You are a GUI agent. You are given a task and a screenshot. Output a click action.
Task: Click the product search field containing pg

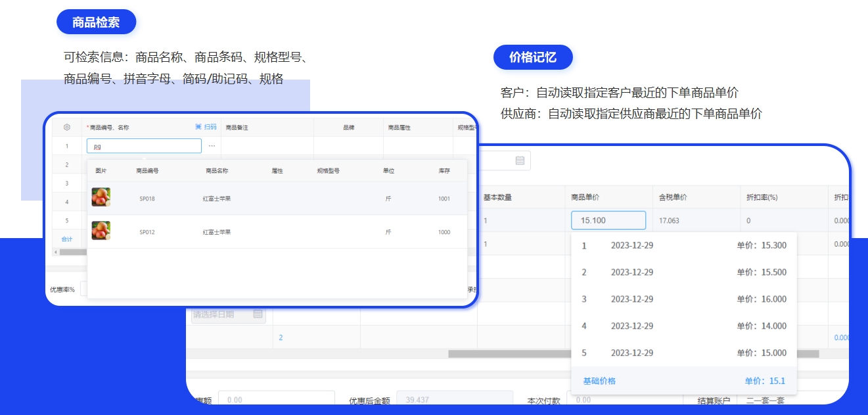pyautogui.click(x=144, y=146)
